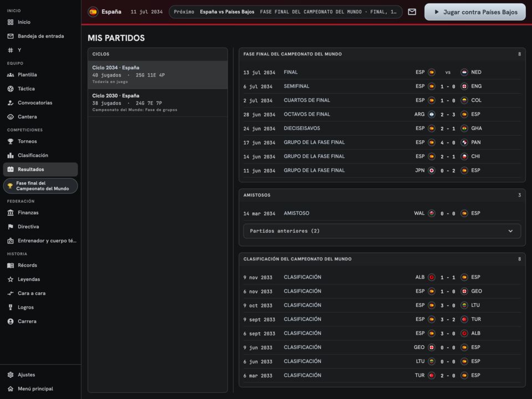Screen dimensions: 532x399
Task: Open the 9 nov 2033 qualifier against ALB
Action: point(382,277)
